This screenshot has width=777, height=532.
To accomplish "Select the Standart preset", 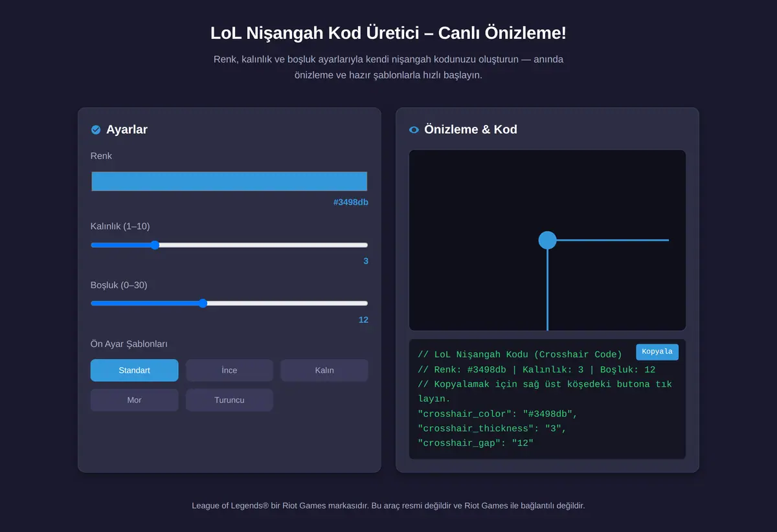I will tap(134, 370).
